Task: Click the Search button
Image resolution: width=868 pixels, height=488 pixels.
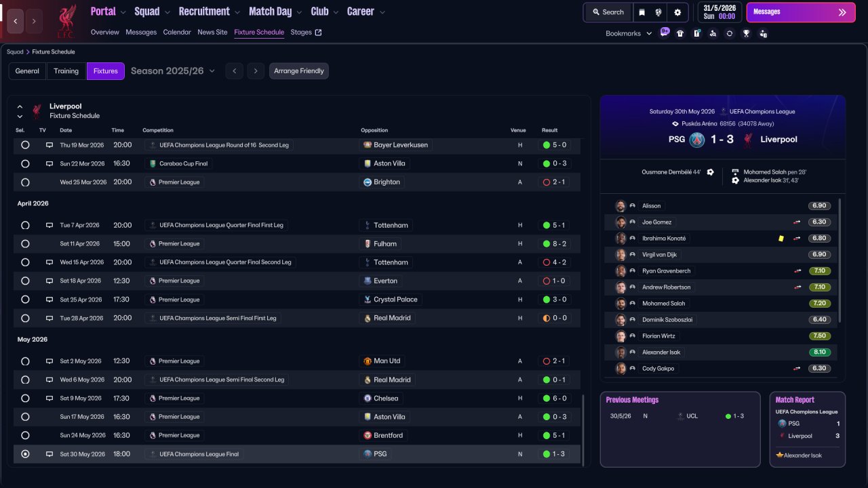Action: click(x=608, y=12)
